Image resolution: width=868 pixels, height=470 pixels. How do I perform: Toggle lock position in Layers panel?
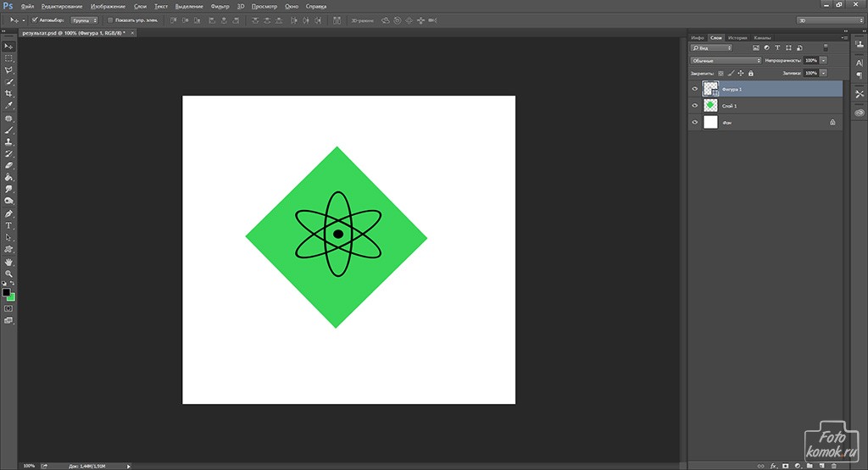[741, 73]
